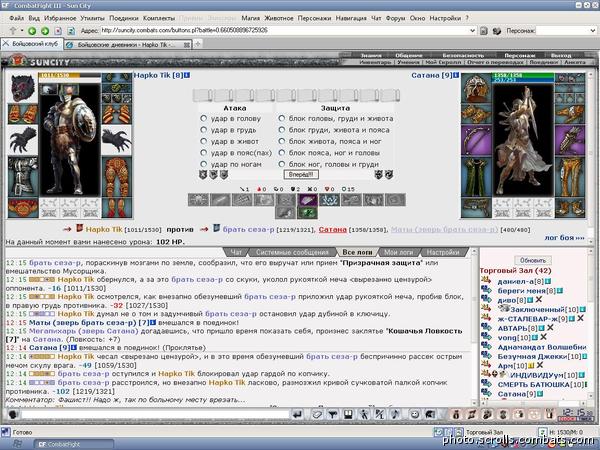600x450 pixels.
Task: Click the info icon next to 'дивo[8]'
Action: click(530, 300)
